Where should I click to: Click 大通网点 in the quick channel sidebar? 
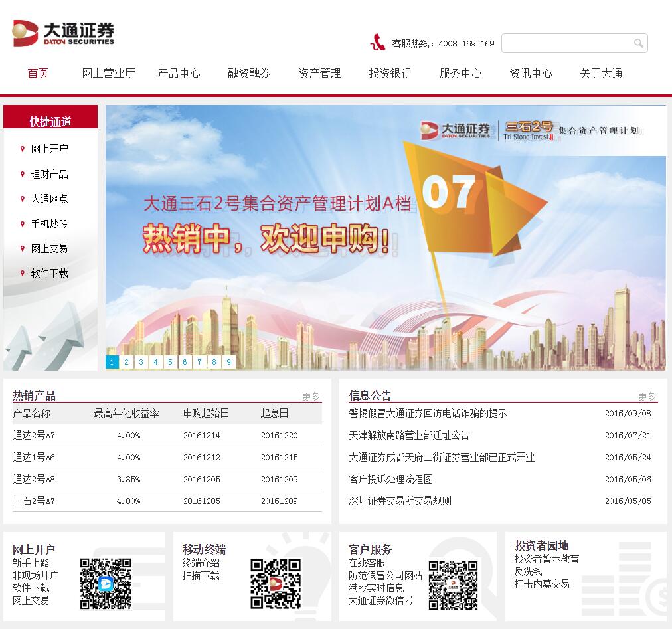(49, 199)
